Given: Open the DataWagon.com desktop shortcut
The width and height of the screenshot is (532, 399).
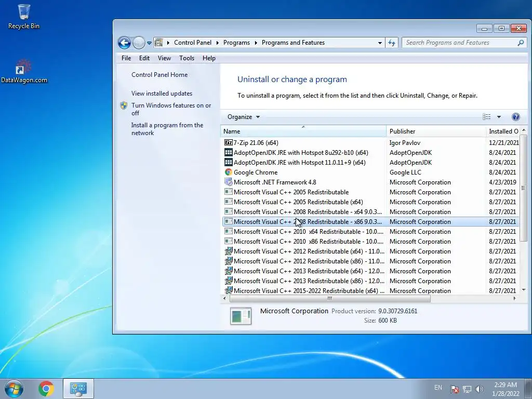Looking at the screenshot, I should point(24,71).
